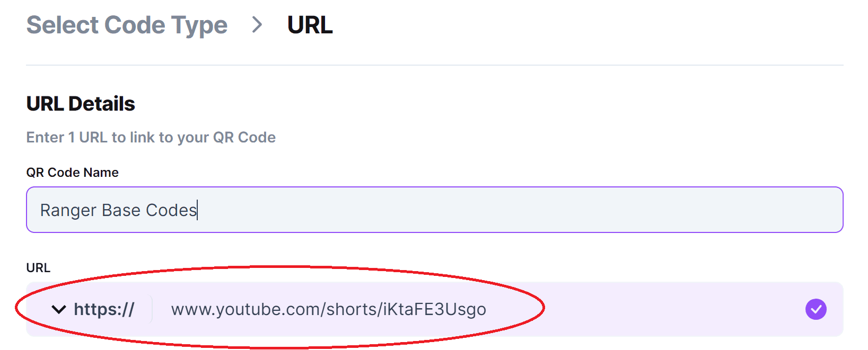Screen dimensions: 868x350
Task: Click the breadcrumb chevron arrow separator
Action: click(257, 24)
